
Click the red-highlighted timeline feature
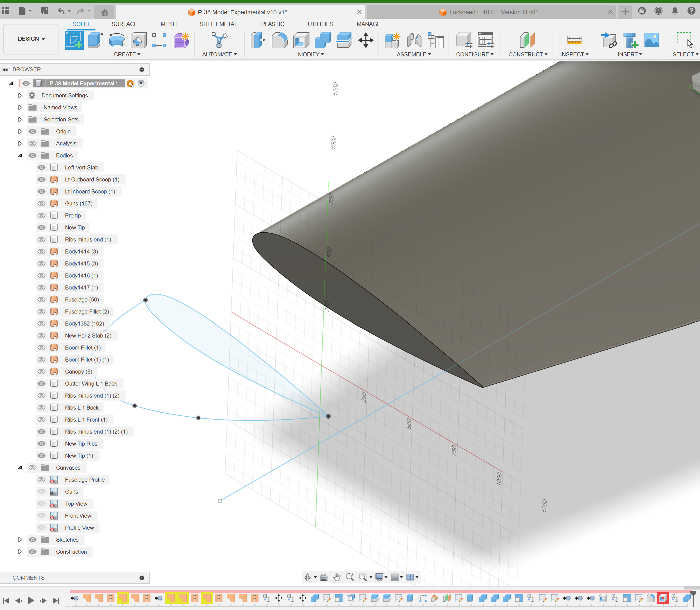click(663, 598)
